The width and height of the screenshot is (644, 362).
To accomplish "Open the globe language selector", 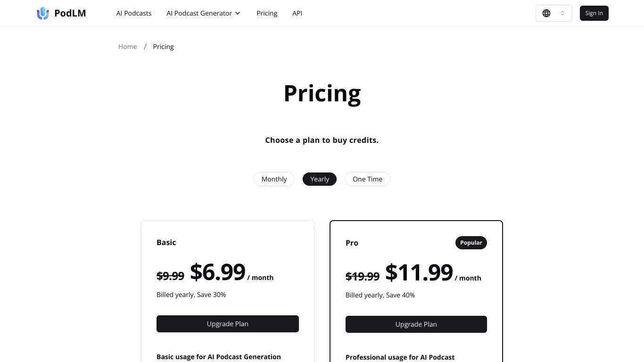I will (553, 13).
